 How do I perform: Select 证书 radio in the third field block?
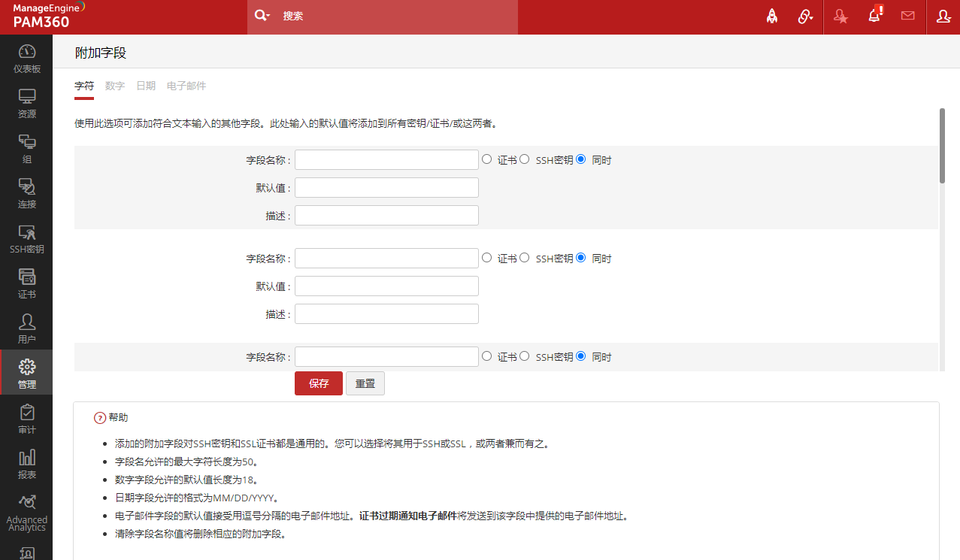click(x=486, y=356)
